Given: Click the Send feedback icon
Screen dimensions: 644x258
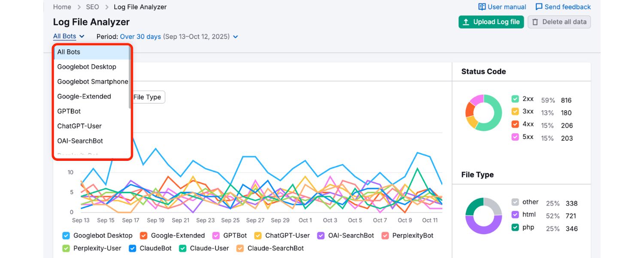Looking at the screenshot, I should (538, 6).
